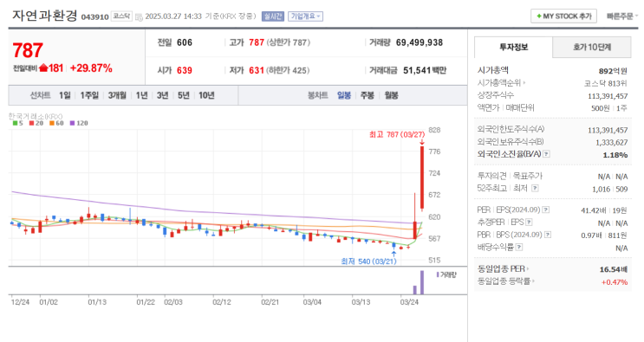Select the 일봉 candle chart option
644x342 pixels.
point(344,95)
